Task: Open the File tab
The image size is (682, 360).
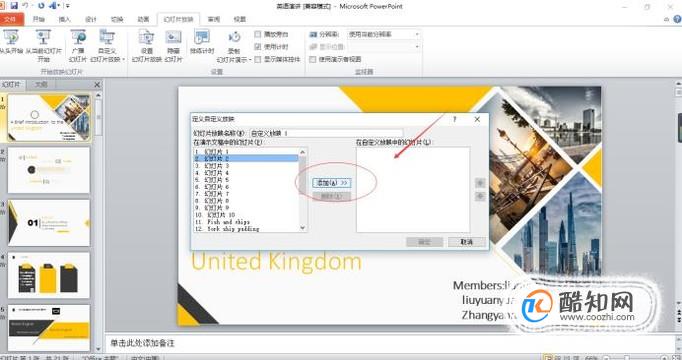Action: (11, 19)
